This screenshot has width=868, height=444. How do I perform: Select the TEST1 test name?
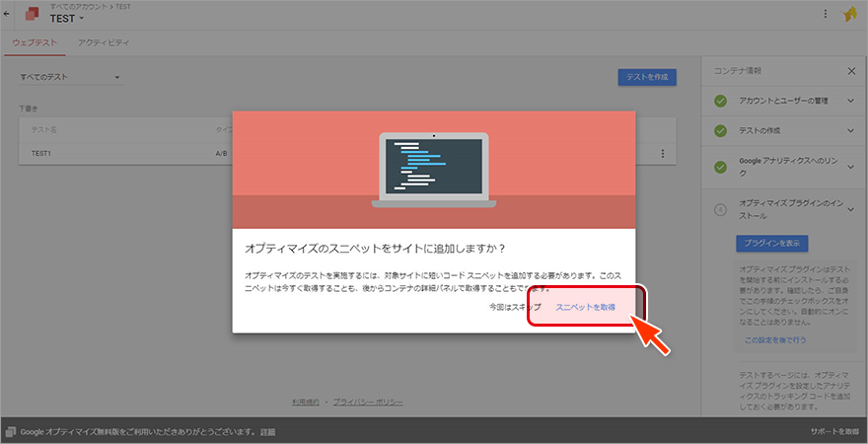(41, 154)
